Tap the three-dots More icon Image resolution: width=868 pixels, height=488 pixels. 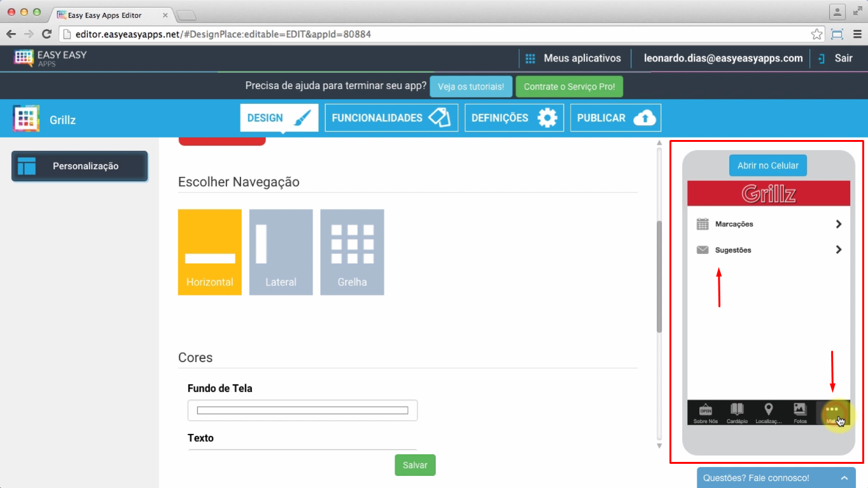[x=832, y=410]
